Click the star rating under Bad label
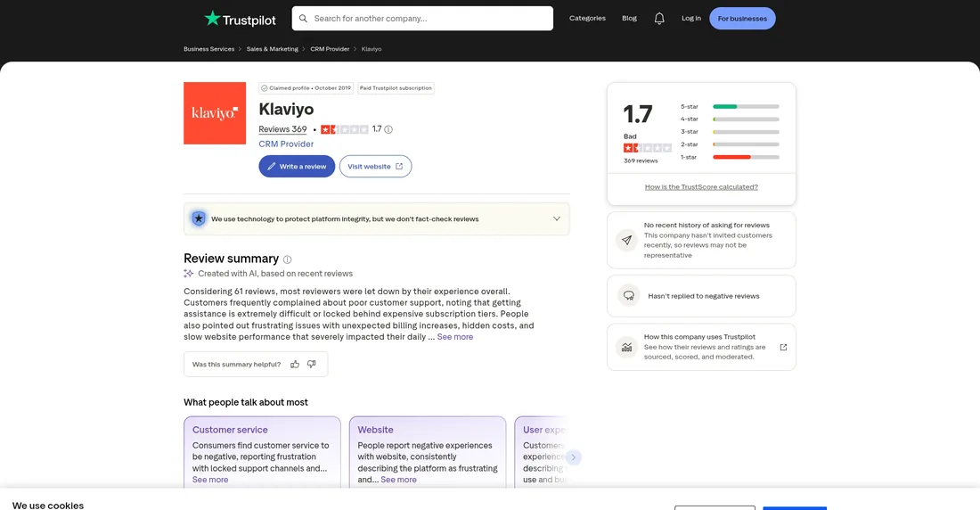Screen dimensions: 980x510 tap(647, 148)
